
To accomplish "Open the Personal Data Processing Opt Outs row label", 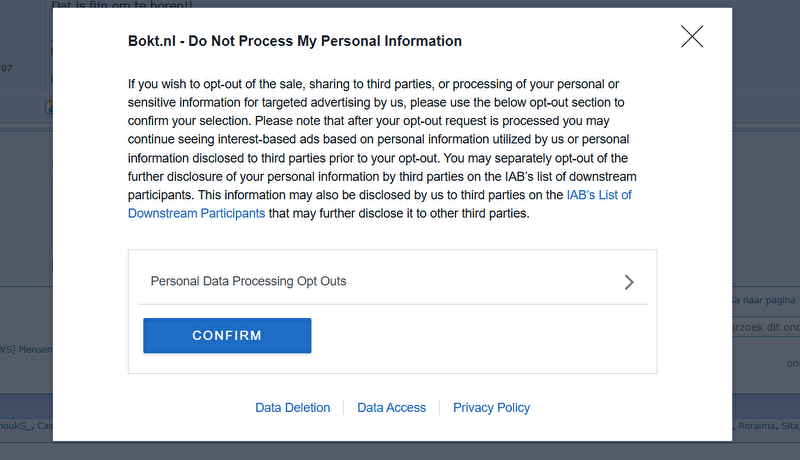I will tap(248, 281).
